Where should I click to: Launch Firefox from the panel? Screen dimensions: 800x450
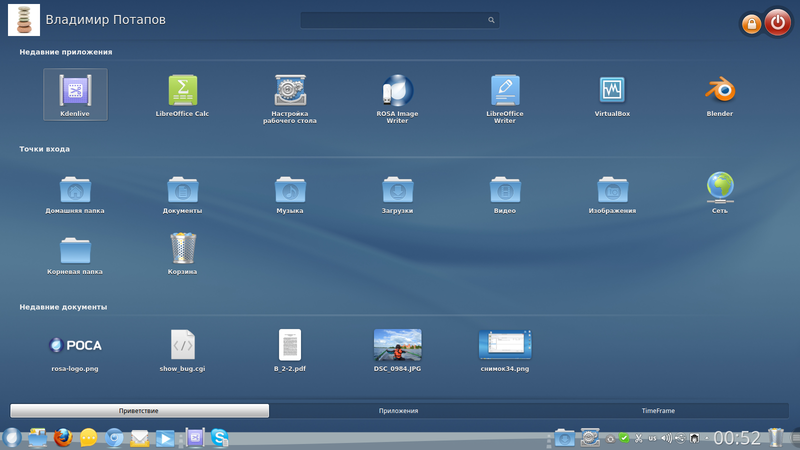(63, 438)
